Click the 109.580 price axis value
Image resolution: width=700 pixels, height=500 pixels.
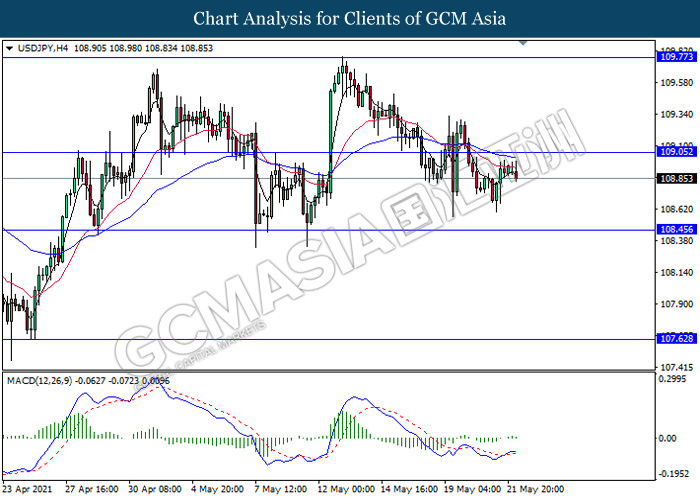(x=677, y=83)
